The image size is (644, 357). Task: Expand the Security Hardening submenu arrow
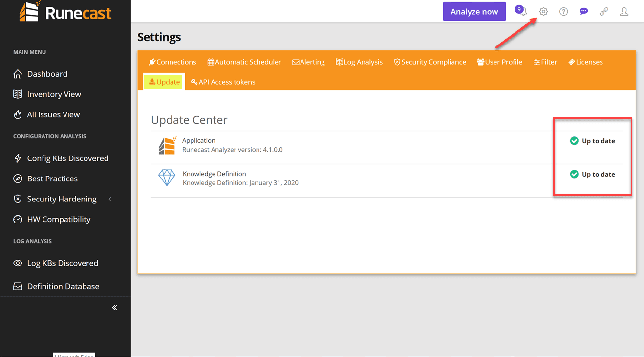click(x=110, y=199)
